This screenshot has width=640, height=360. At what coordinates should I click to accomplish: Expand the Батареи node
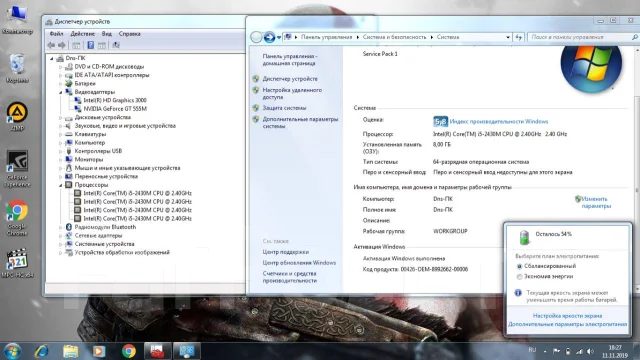[x=60, y=84]
